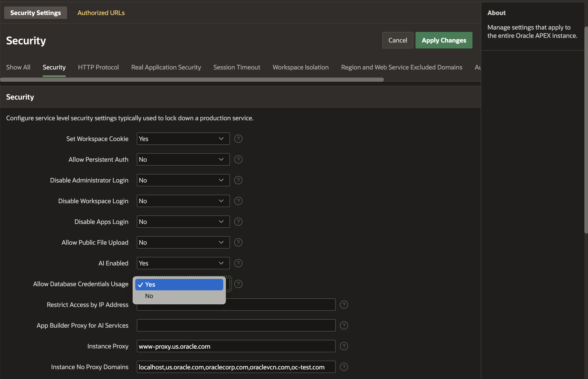Open help for Restrict Access by IP Address
The height and width of the screenshot is (379, 588).
(344, 305)
